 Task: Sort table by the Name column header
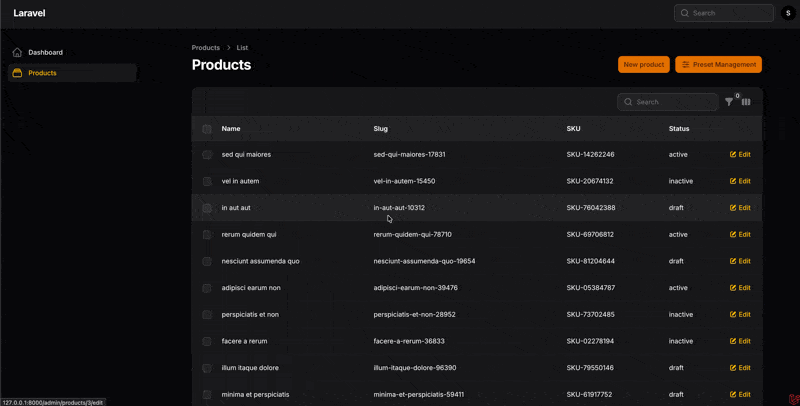pyautogui.click(x=231, y=129)
